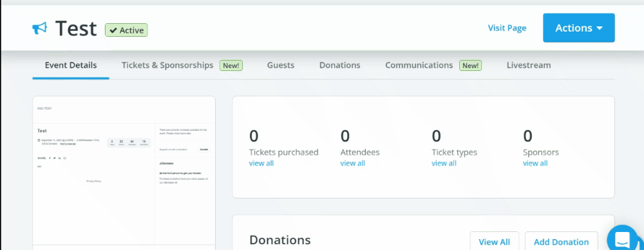
Task: Switch to the Livestream tab
Action: (529, 65)
